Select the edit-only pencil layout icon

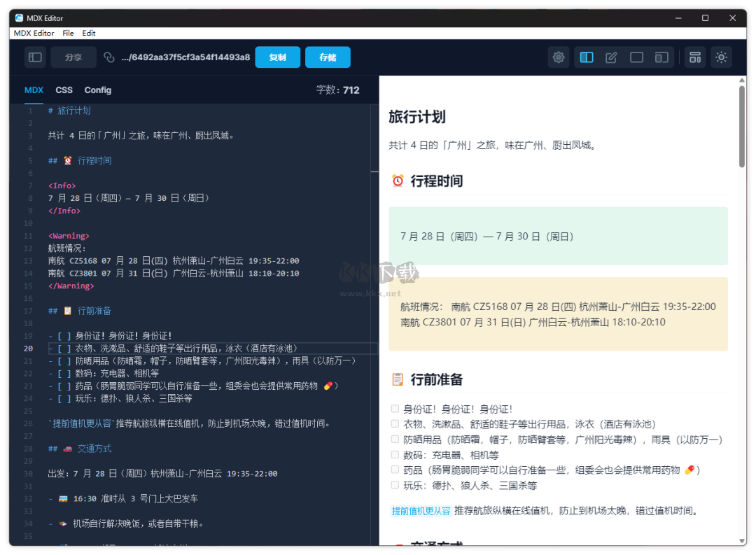(x=611, y=57)
